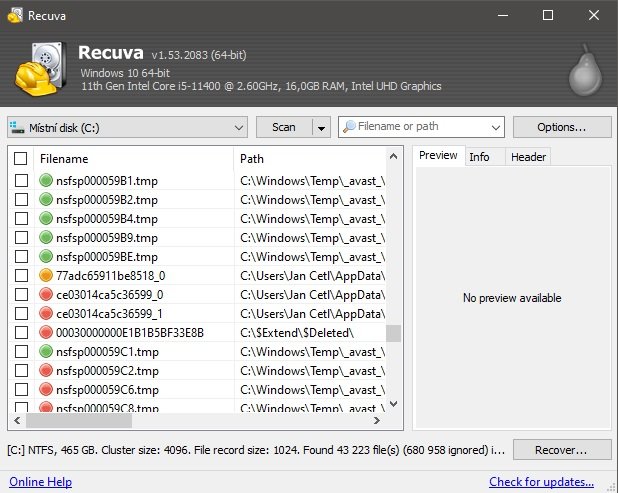This screenshot has height=493, width=618.
Task: Click the Recover... button
Action: pos(562,450)
